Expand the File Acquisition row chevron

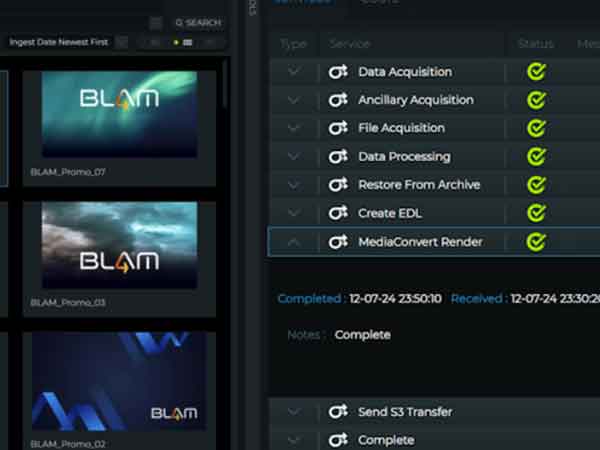point(293,128)
